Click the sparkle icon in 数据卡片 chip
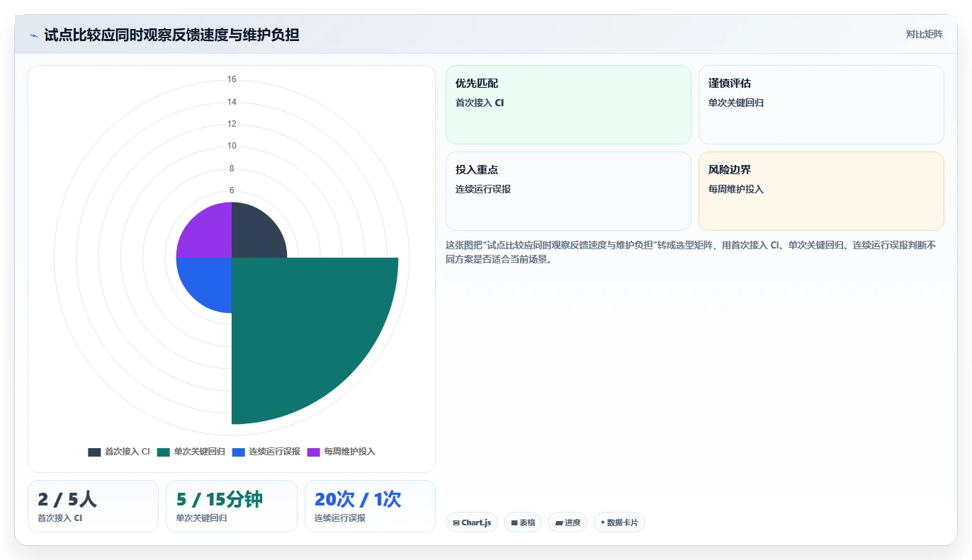Image resolution: width=972 pixels, height=560 pixels. 602,522
